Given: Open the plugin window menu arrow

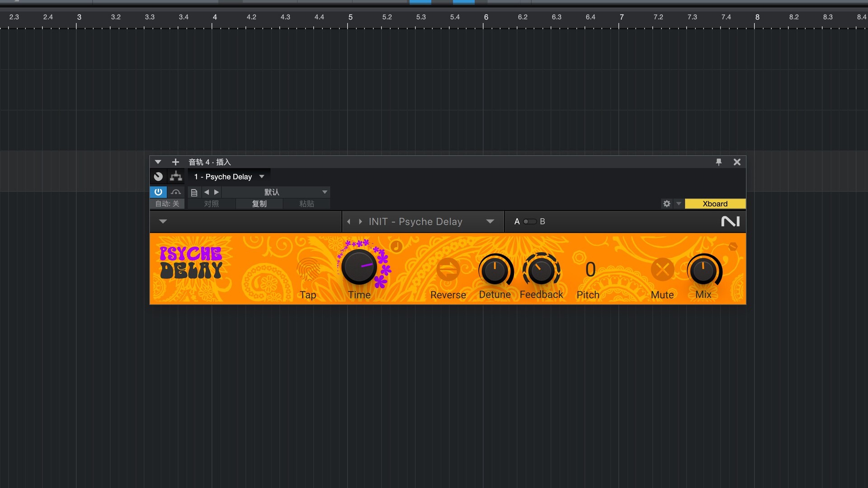Looking at the screenshot, I should pos(158,162).
